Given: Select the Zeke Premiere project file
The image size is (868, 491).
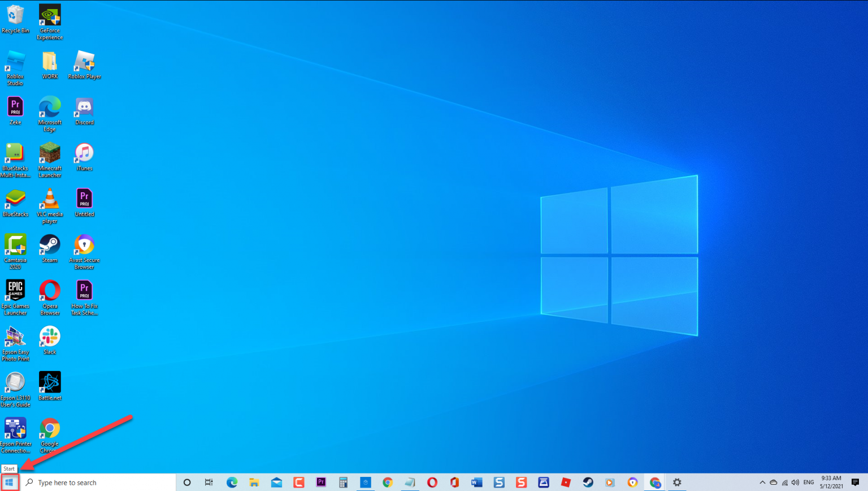Looking at the screenshot, I should tap(15, 111).
